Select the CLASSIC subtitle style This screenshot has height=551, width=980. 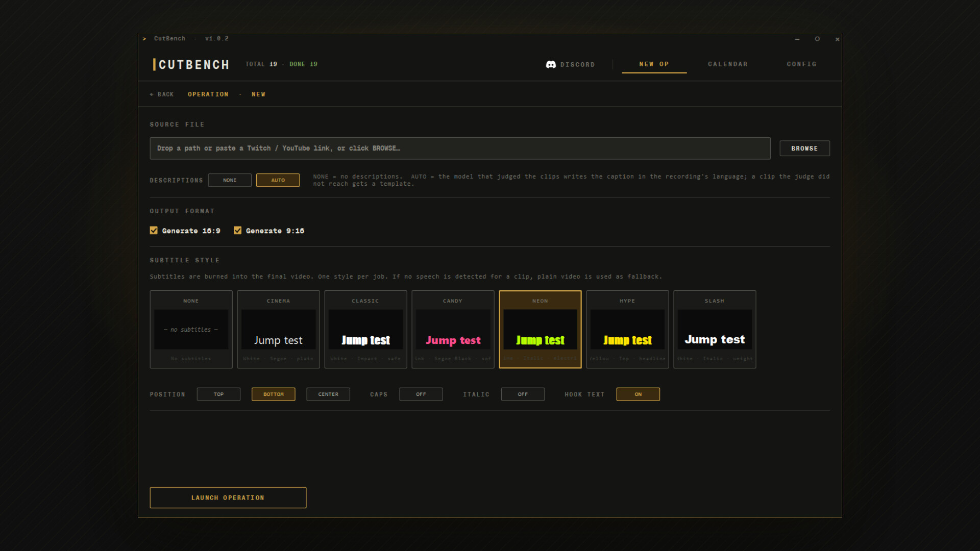tap(365, 330)
